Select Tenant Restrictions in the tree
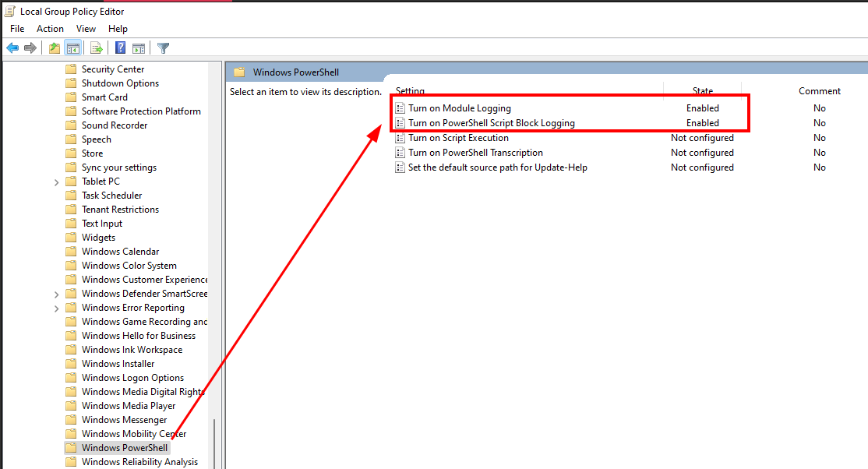 (x=120, y=210)
